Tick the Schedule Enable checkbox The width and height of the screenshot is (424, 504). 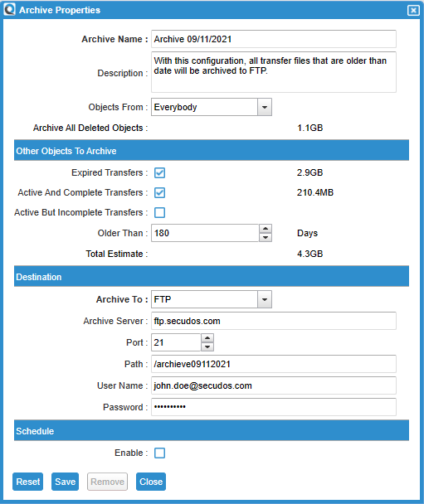(159, 453)
